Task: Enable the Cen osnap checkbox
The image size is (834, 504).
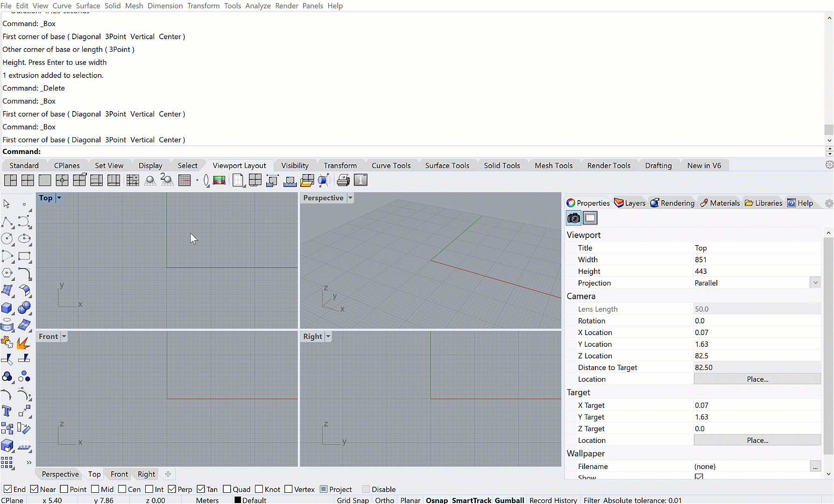Action: 122,489
